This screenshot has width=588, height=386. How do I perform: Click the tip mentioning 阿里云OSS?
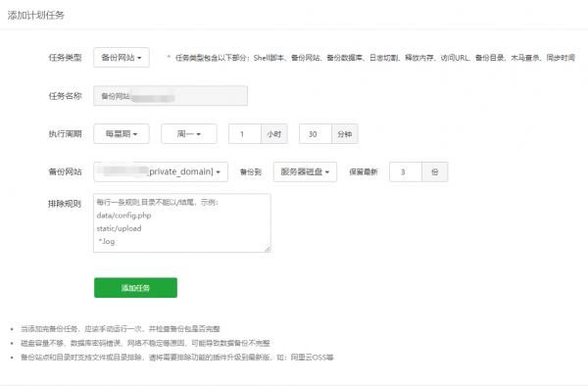click(x=177, y=358)
